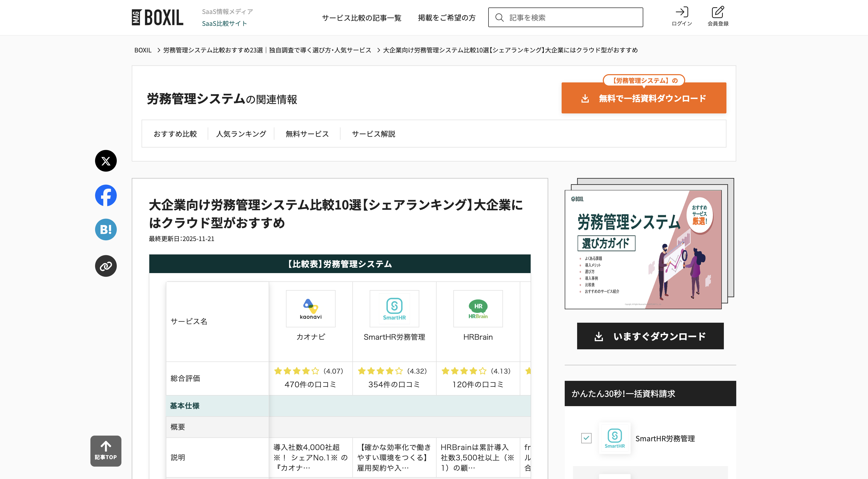
Task: Jump to top via 記事TOP button
Action: 106,451
